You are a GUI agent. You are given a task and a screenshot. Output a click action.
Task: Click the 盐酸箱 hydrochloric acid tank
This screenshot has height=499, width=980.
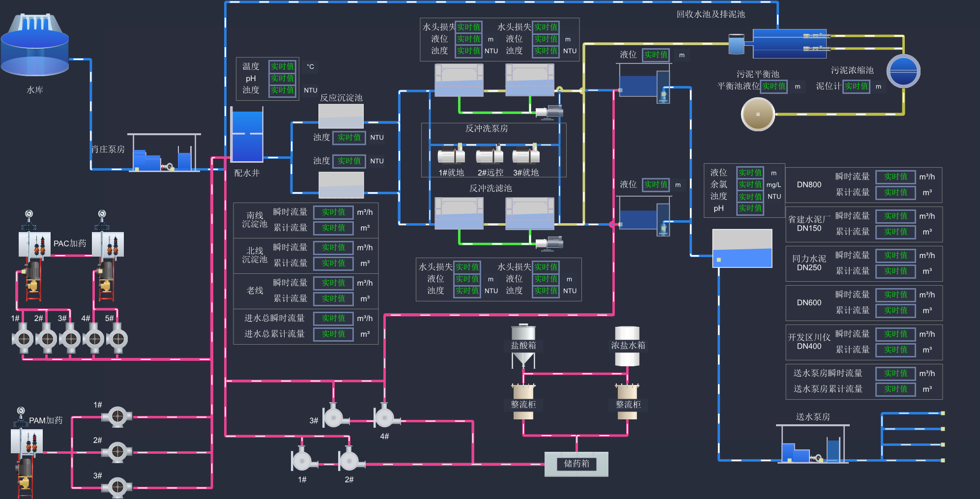523,346
